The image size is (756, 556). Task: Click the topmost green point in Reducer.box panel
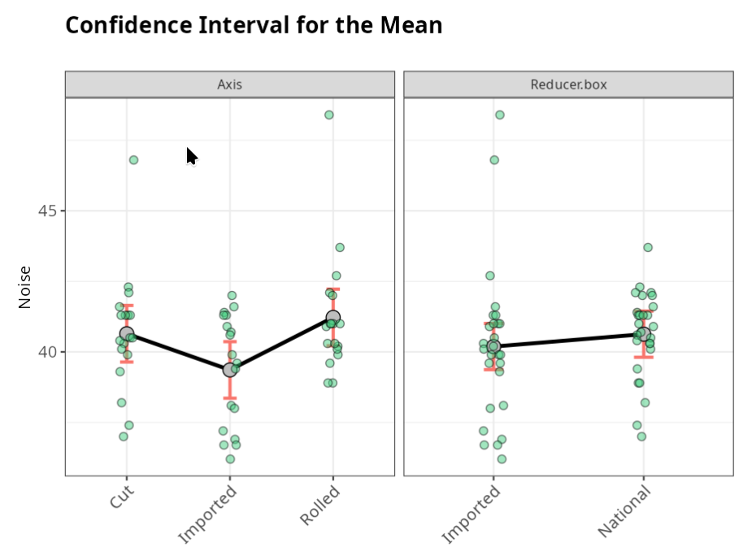500,115
